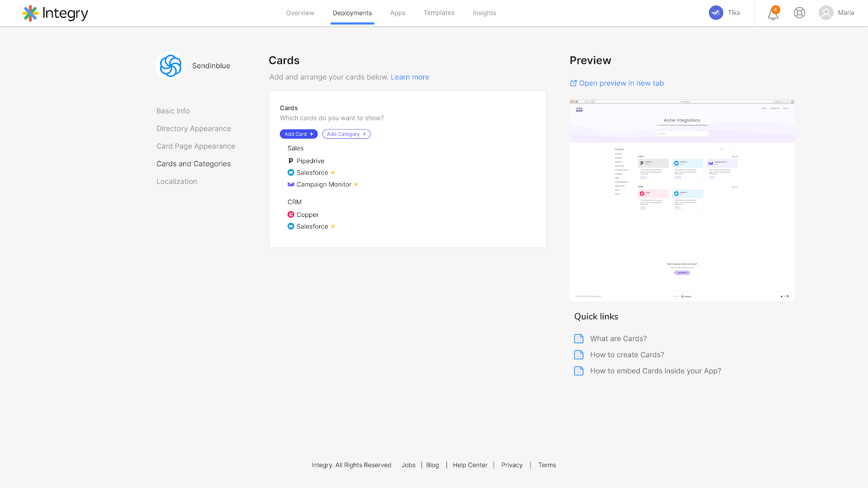The image size is (868, 488).
Task: Open Help Center footer link
Action: tap(470, 465)
